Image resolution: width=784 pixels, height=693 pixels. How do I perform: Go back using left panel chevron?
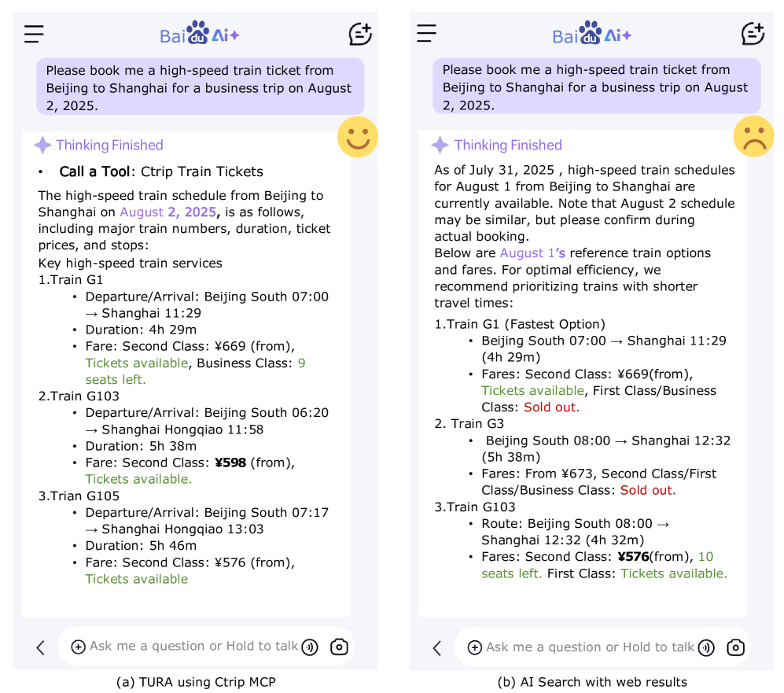(41, 647)
